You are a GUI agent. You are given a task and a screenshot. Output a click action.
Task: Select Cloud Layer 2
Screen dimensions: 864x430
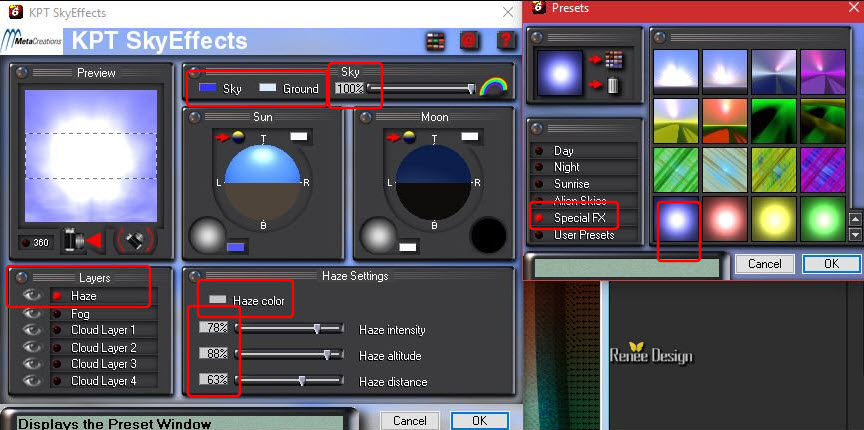tap(104, 347)
